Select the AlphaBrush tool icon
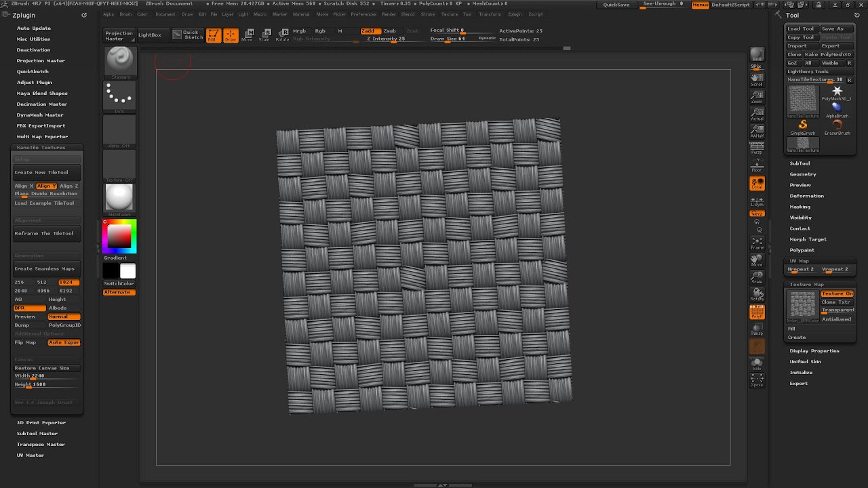This screenshot has height=488, width=868. point(837,110)
